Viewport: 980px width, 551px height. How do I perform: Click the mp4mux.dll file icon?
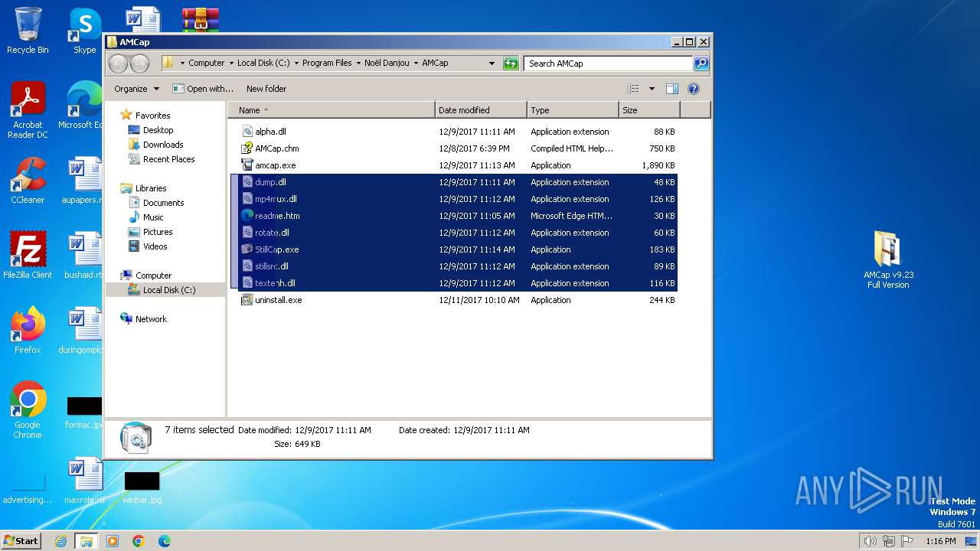point(247,199)
